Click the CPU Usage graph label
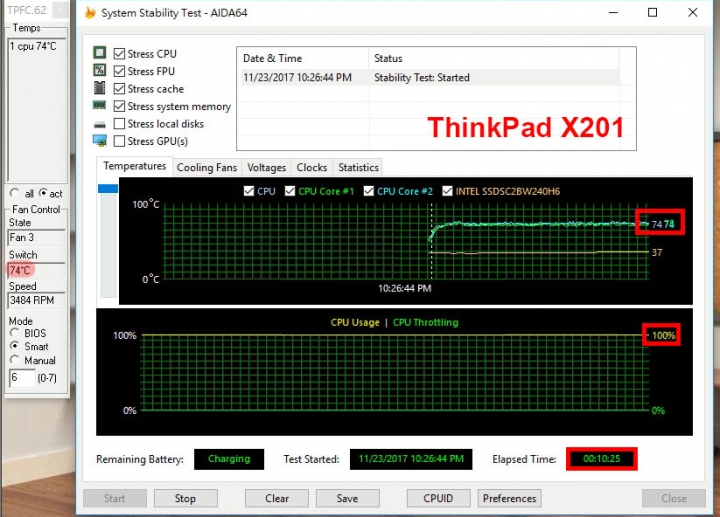 [355, 322]
